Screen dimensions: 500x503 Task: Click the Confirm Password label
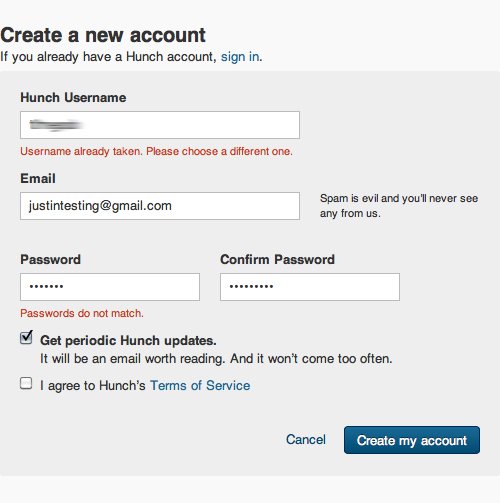(277, 260)
